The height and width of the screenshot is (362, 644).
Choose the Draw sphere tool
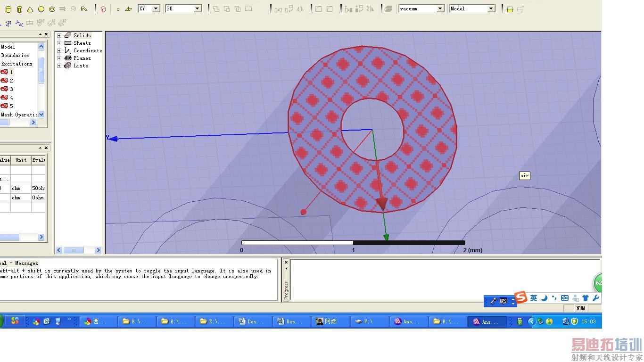(41, 9)
